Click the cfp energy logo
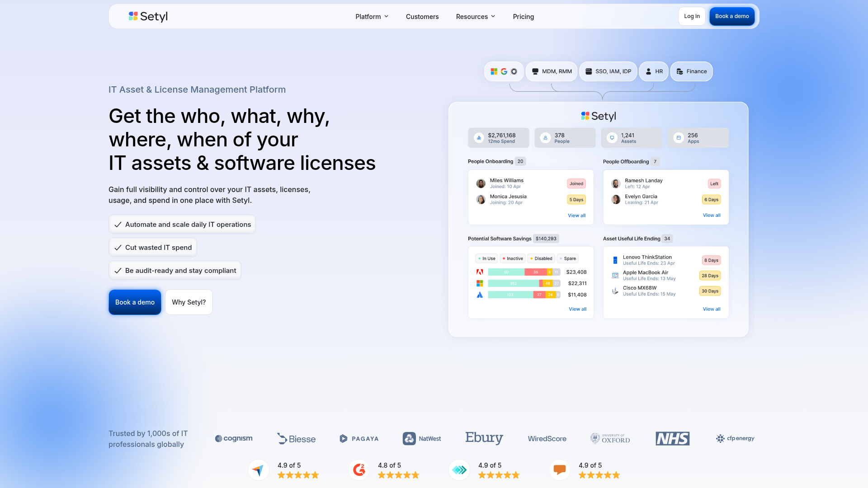This screenshot has height=488, width=868. click(735, 438)
